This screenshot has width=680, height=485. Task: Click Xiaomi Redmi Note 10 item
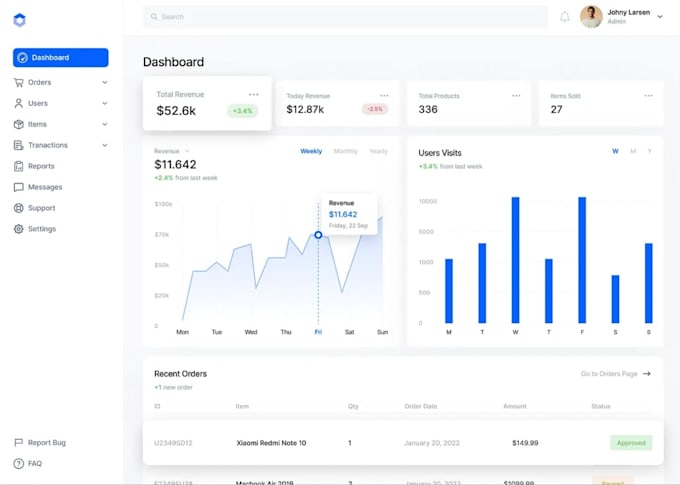271,443
